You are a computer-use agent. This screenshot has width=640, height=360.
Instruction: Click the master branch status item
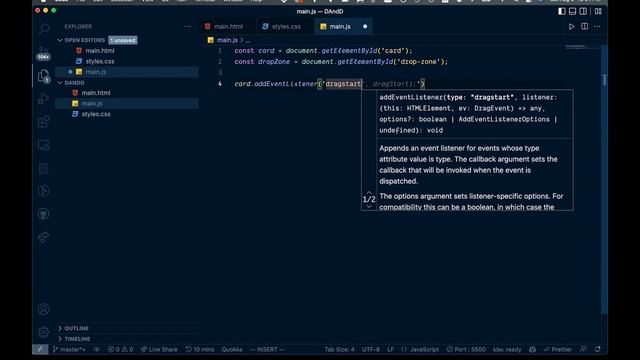(x=69, y=349)
